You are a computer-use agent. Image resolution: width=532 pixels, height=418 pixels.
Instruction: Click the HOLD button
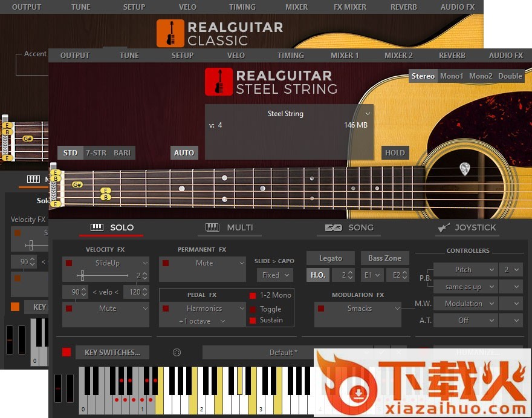point(395,153)
